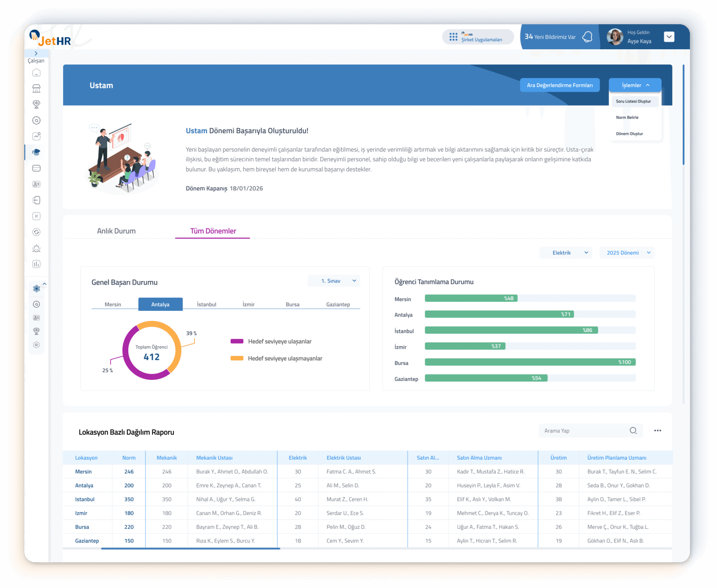The height and width of the screenshot is (588, 716).
Task: Select Norm Belirle menu item
Action: [x=627, y=118]
